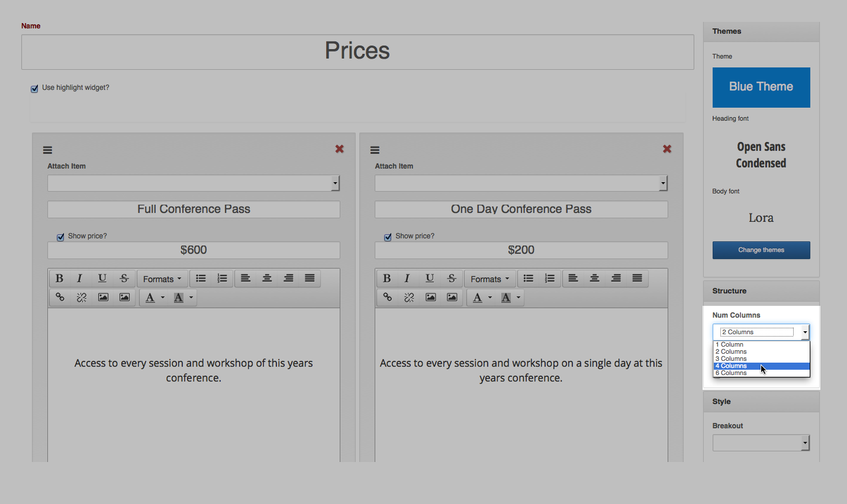This screenshot has width=847, height=504.
Task: Align text left in Full Conference Pass editor
Action: click(246, 279)
